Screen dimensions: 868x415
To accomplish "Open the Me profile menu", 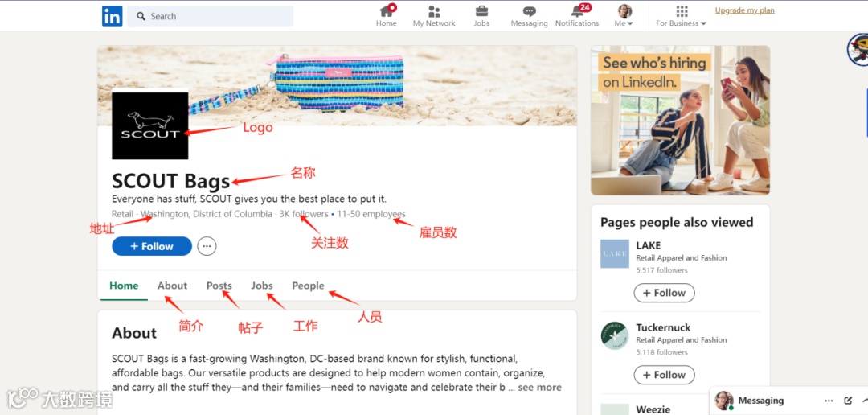I will tap(624, 15).
